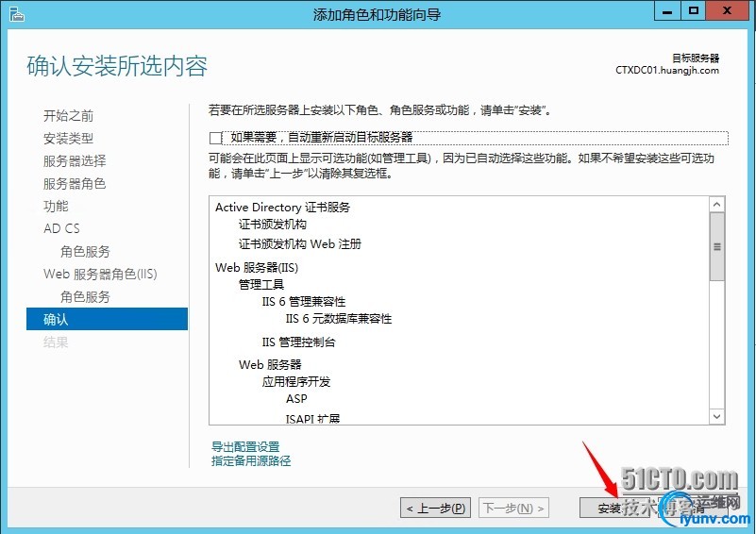Select 角色服务 under Web 服务器角色(IIS)
Viewport: 756px width, 534px height.
85,296
